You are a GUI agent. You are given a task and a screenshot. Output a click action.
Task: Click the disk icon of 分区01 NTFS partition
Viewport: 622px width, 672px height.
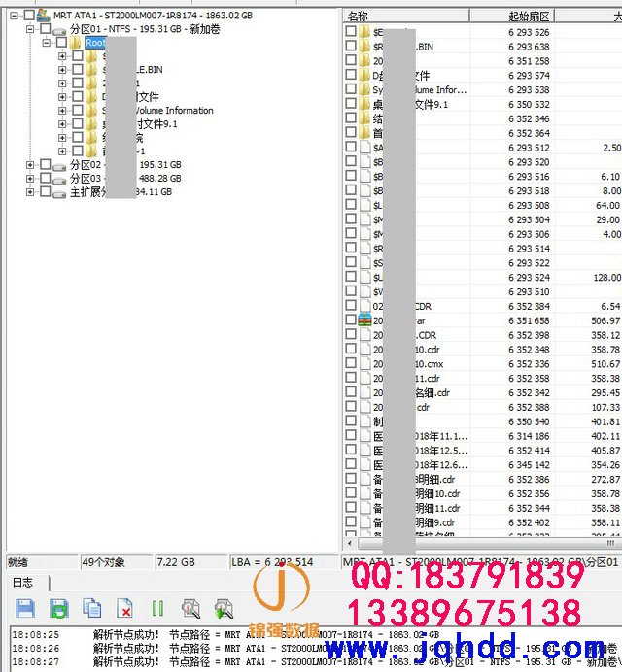click(x=59, y=31)
